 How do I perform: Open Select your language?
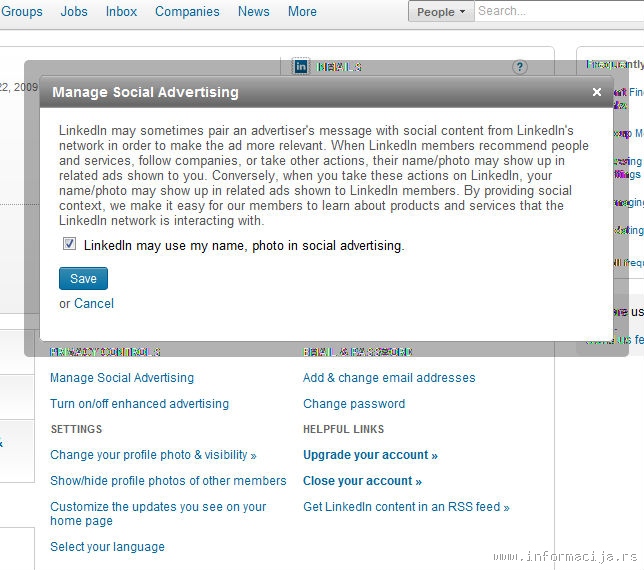[107, 547]
